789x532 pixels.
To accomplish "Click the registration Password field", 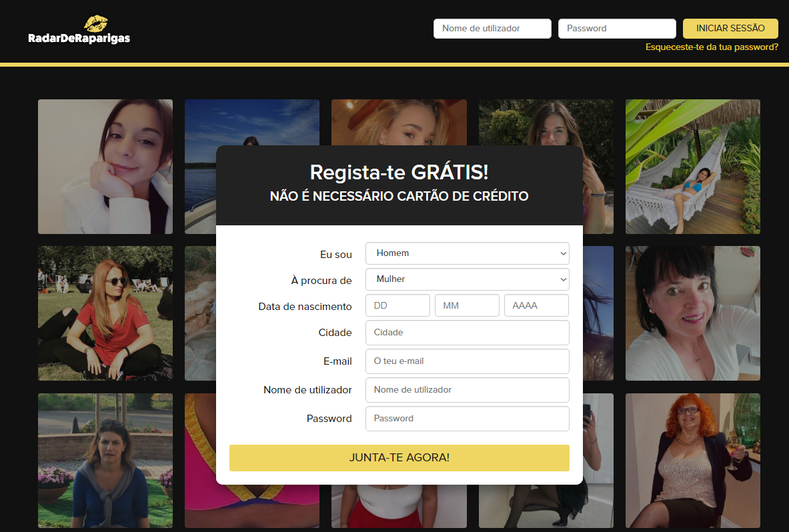I will pos(467,418).
